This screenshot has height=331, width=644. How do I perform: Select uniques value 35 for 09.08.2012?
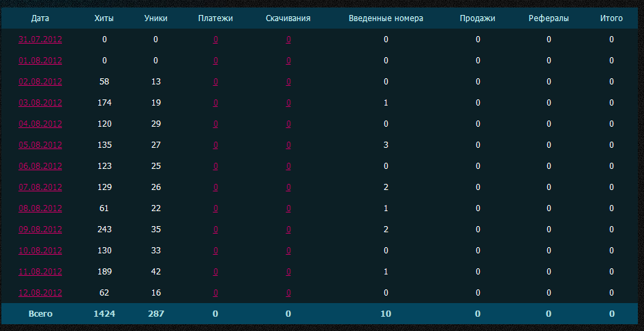[x=155, y=230]
